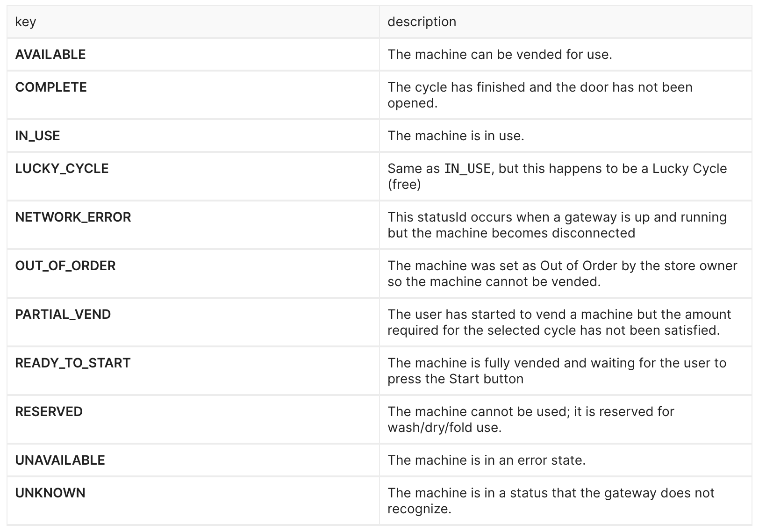Select the UNAVAILABLE key

pos(60,460)
